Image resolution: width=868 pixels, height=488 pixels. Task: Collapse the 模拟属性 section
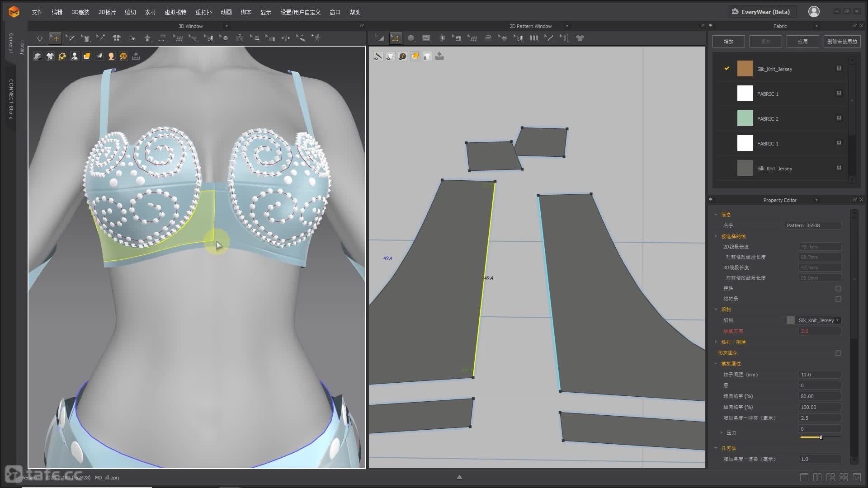[716, 364]
